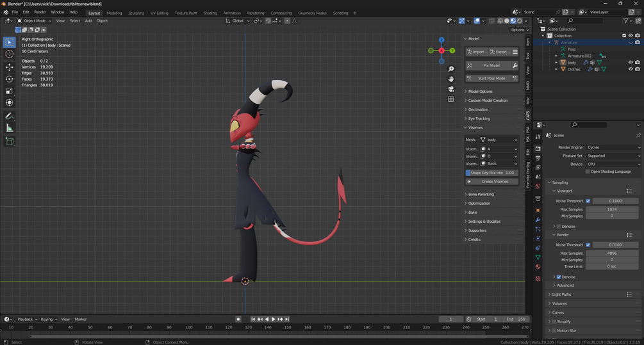Click the blue Z axis gizmo

[442, 40]
